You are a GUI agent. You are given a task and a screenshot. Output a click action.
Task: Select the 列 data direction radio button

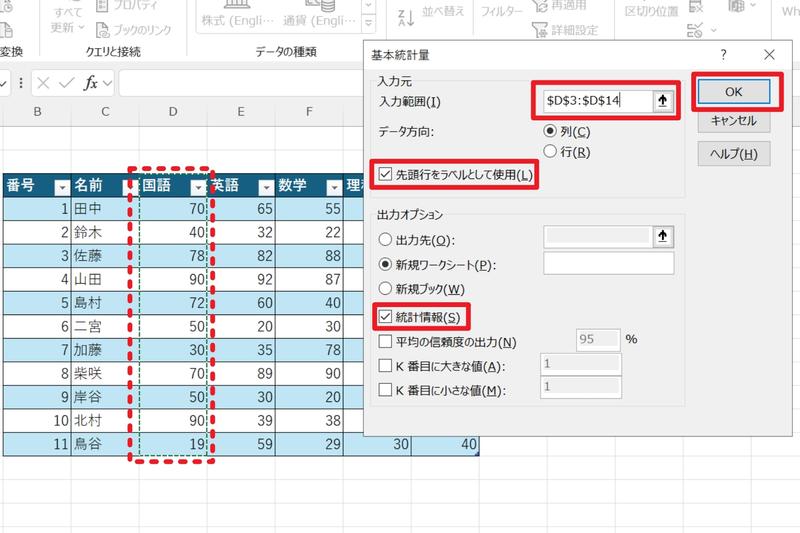[549, 131]
